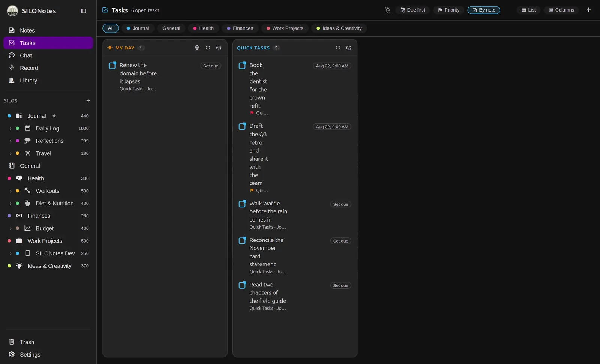Expand Budget subtree
This screenshot has height=364, width=600.
point(10,229)
